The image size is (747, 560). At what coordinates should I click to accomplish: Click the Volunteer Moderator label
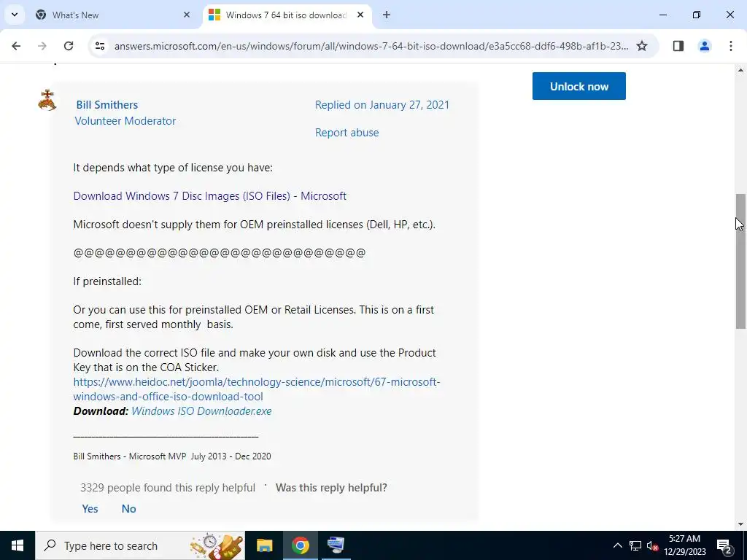tap(125, 121)
